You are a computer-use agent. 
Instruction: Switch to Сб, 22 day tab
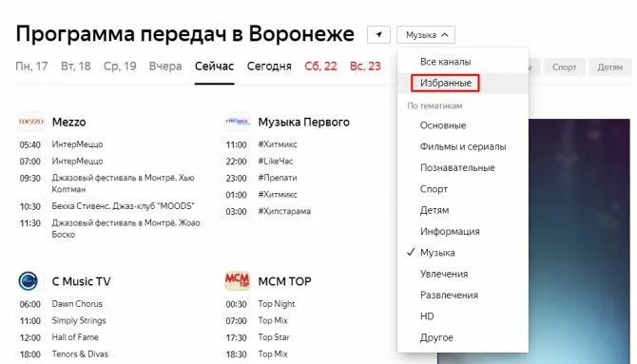(x=320, y=67)
